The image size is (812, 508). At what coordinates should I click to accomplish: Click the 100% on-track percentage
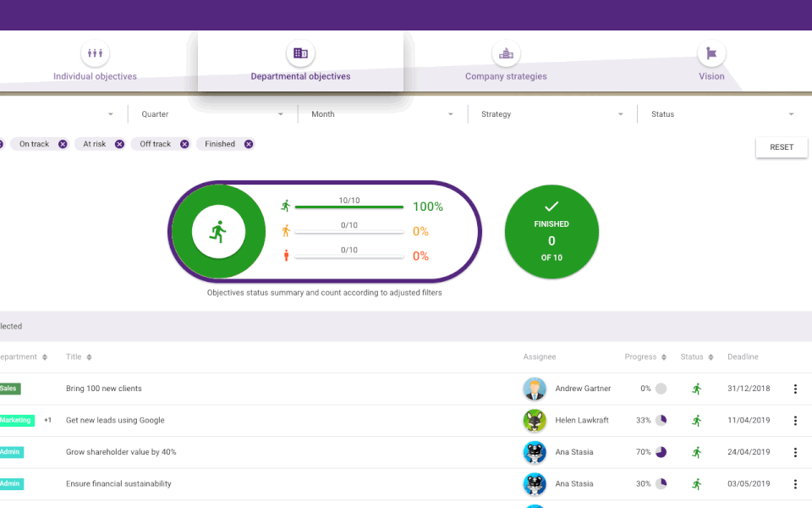428,207
